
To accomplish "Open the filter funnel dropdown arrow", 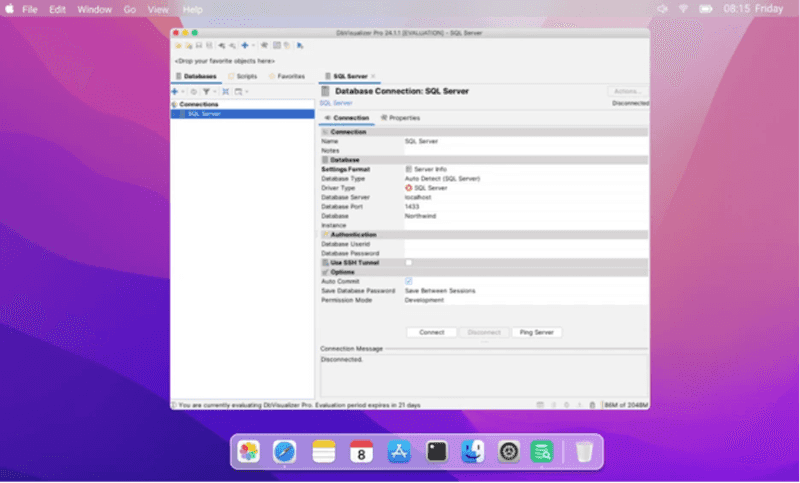I will tap(214, 92).
